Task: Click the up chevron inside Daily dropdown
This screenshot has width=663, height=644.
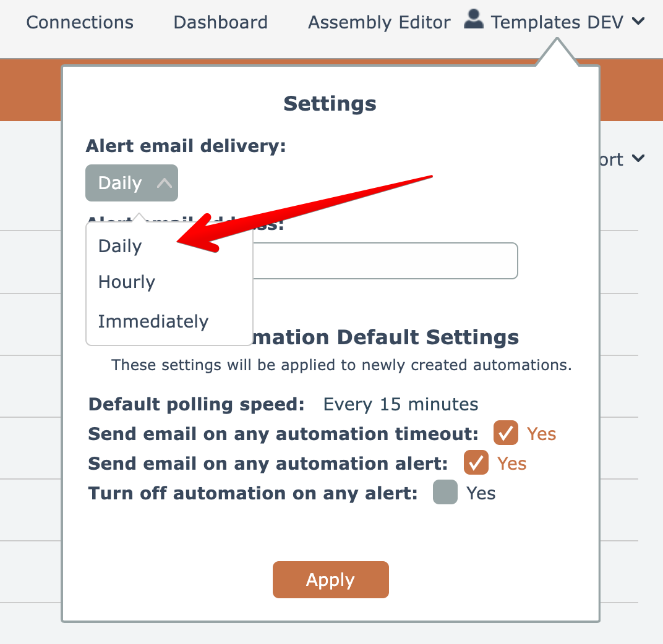Action: tap(164, 183)
